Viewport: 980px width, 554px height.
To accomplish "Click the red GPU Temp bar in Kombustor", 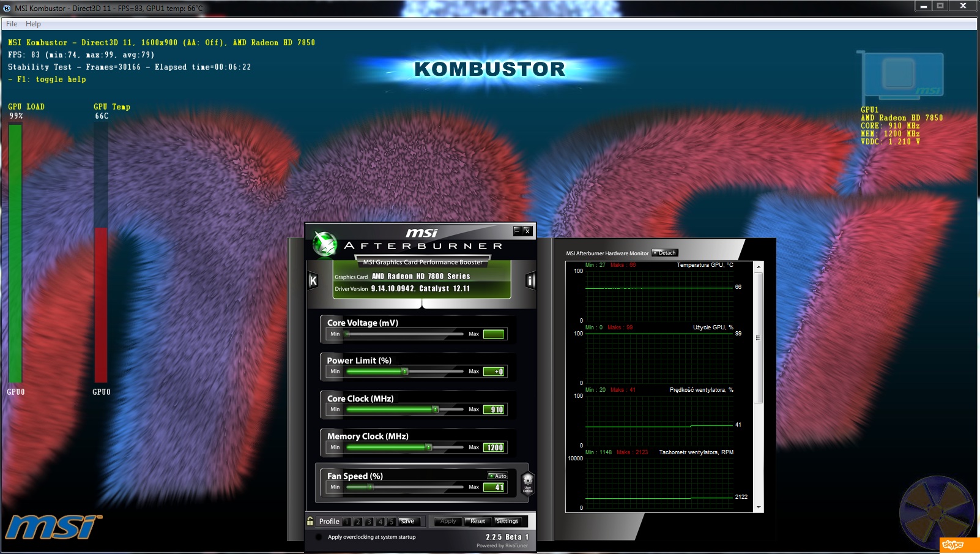I will [x=101, y=304].
